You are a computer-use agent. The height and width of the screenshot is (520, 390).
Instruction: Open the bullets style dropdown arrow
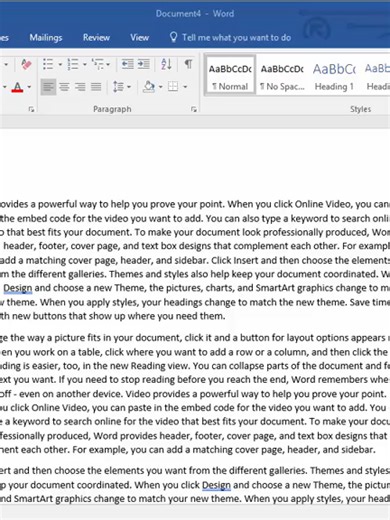pyautogui.click(x=60, y=64)
